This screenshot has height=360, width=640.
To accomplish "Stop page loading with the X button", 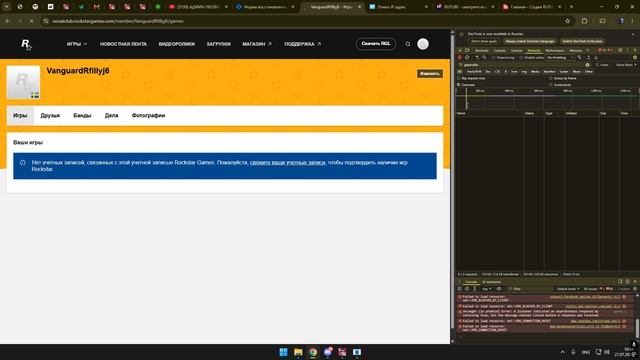I will click(31, 21).
